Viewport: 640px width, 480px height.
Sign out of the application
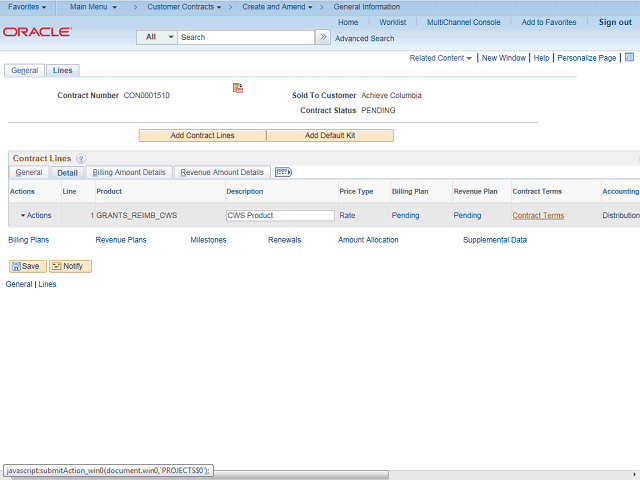pos(615,22)
